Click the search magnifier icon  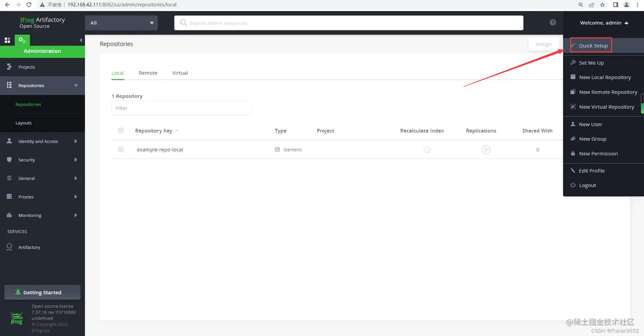pos(184,23)
